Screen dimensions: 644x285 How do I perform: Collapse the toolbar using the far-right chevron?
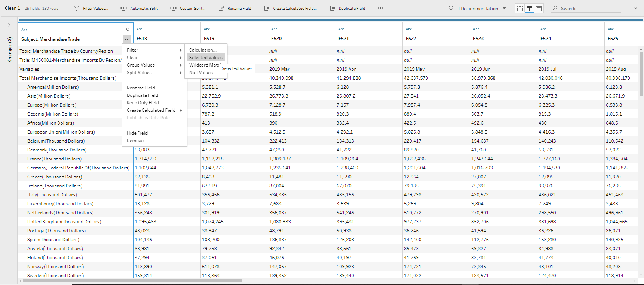[635, 8]
